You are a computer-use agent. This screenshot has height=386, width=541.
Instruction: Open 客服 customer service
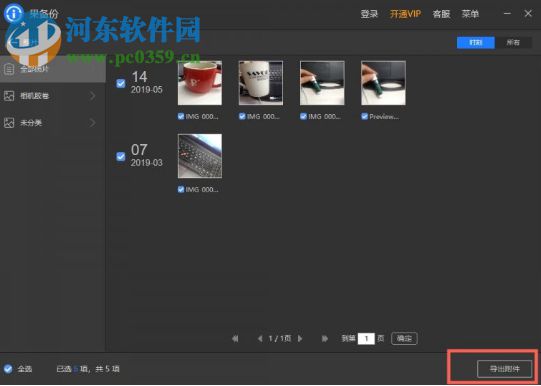point(441,14)
